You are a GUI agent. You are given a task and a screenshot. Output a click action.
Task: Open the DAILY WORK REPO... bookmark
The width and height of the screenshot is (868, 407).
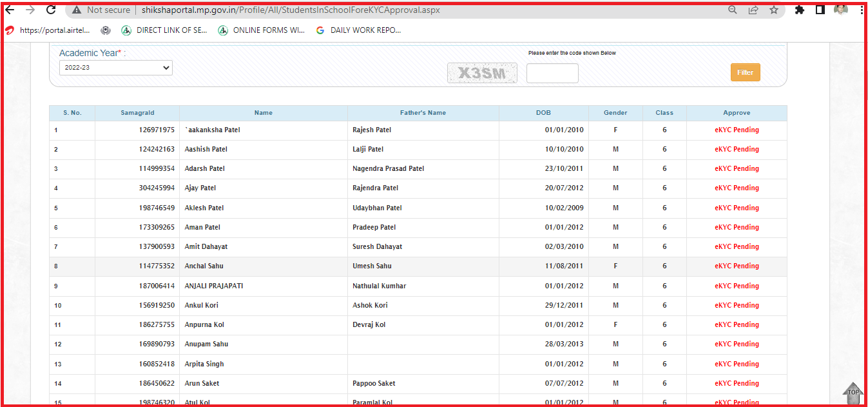[358, 30]
